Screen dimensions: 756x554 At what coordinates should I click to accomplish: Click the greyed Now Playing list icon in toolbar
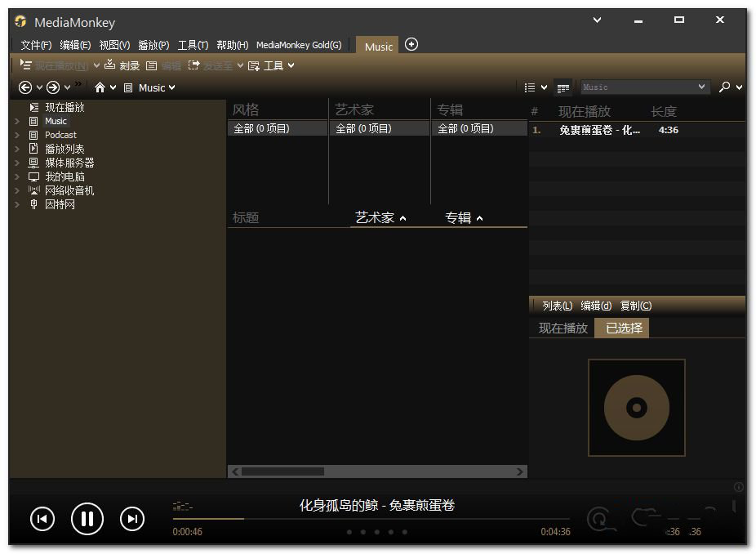(x=25, y=65)
